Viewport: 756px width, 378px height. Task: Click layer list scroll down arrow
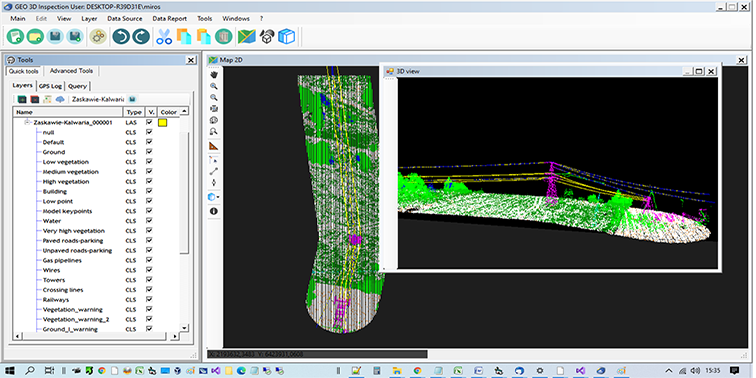(184, 327)
